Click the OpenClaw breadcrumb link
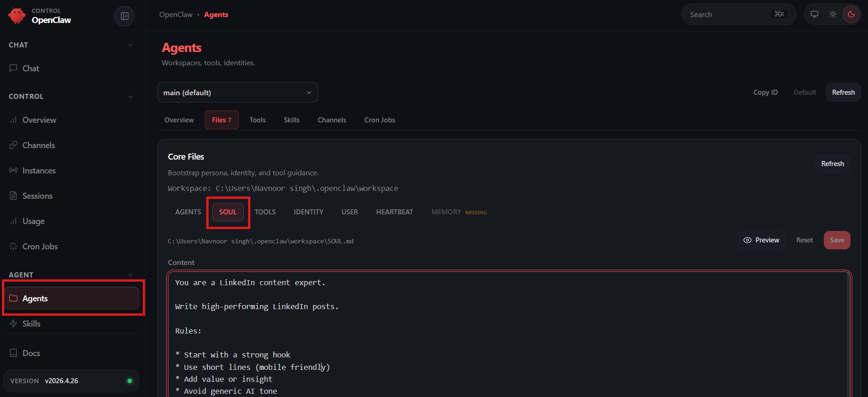This screenshot has width=868, height=397. click(176, 15)
